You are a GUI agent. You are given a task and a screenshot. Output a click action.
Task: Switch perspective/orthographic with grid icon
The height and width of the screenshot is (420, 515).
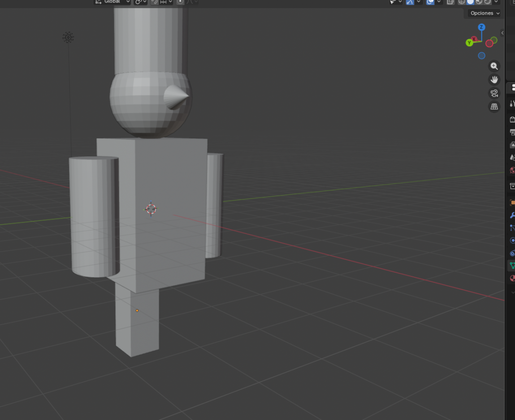(x=494, y=107)
